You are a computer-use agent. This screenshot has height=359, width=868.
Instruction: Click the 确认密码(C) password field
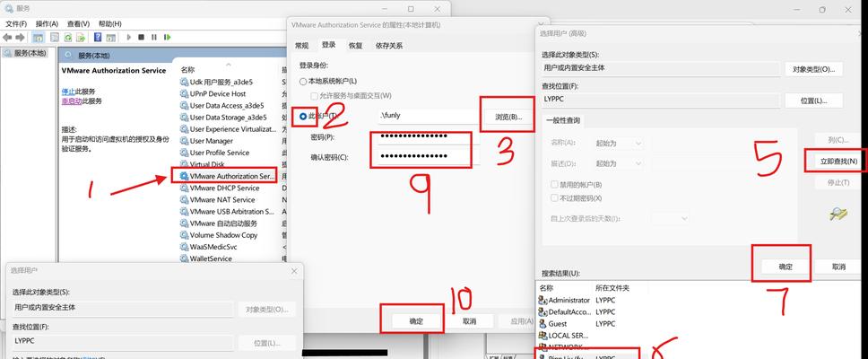428,157
